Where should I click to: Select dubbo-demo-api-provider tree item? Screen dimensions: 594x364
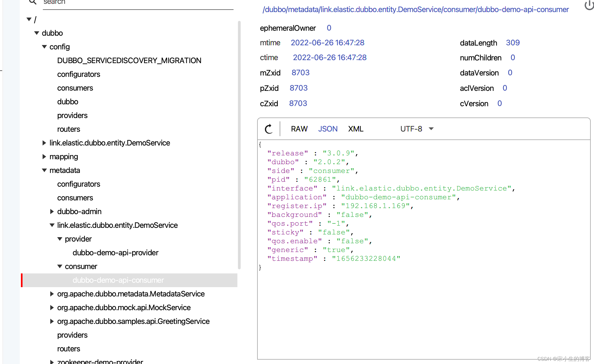pyautogui.click(x=115, y=253)
